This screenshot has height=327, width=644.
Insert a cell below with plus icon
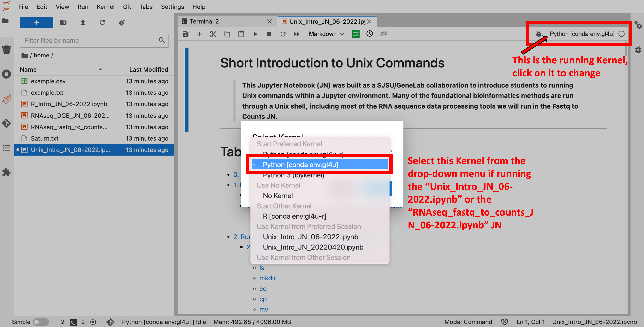point(199,34)
